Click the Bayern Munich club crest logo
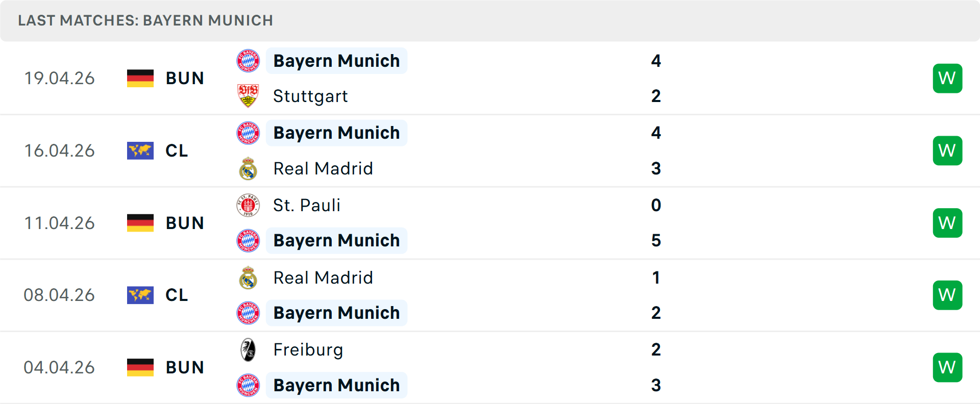The height and width of the screenshot is (404, 980). [x=248, y=60]
